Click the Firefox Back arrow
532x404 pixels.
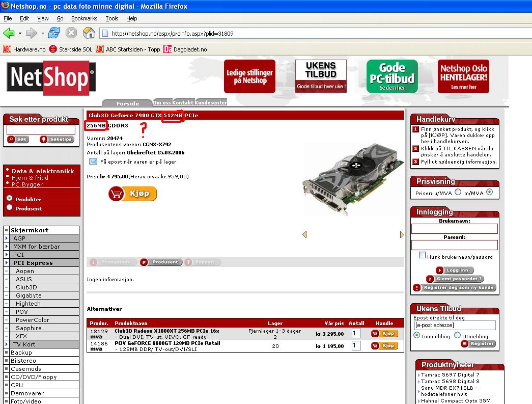tap(9, 33)
